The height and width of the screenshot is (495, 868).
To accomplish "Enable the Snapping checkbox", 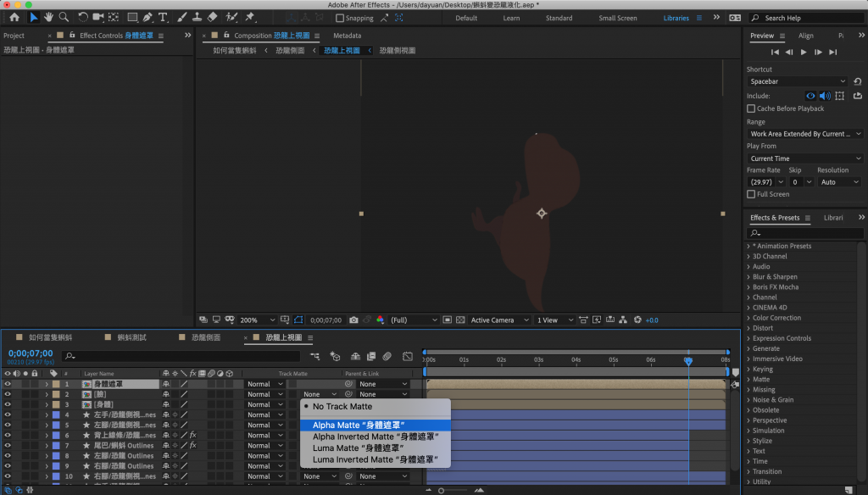I will (340, 19).
